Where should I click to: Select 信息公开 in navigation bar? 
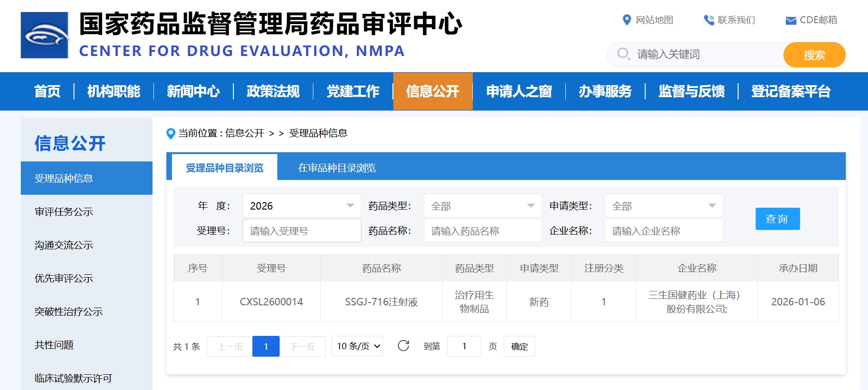click(x=433, y=91)
